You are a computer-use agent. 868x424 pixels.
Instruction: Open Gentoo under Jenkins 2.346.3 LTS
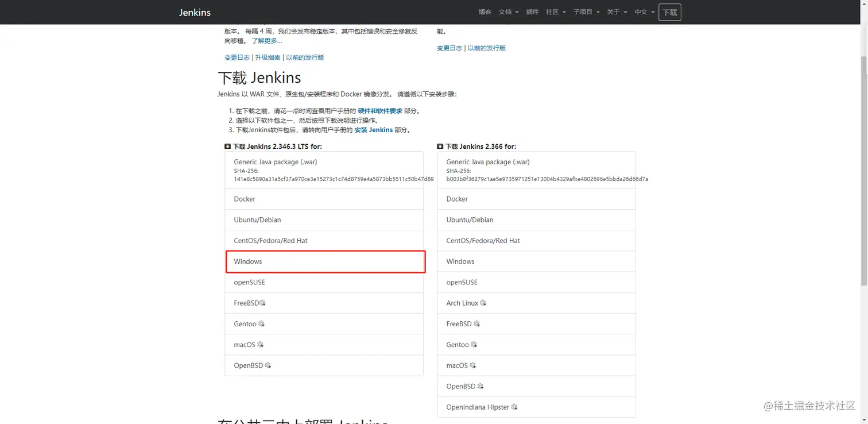[x=324, y=323]
